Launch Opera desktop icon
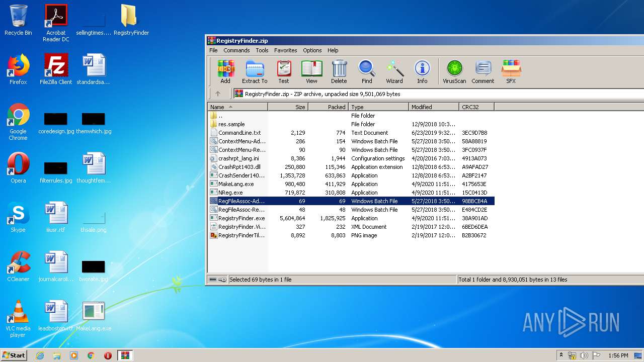This screenshot has width=644, height=362. pyautogui.click(x=18, y=168)
